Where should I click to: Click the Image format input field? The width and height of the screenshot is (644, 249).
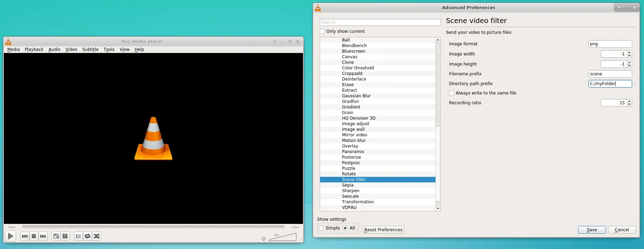point(610,44)
